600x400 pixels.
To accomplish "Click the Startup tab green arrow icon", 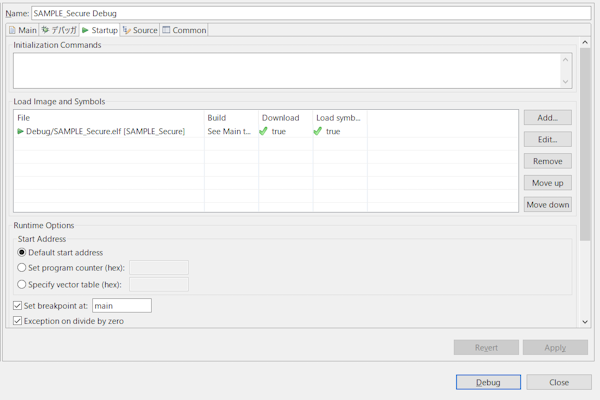I will (86, 30).
